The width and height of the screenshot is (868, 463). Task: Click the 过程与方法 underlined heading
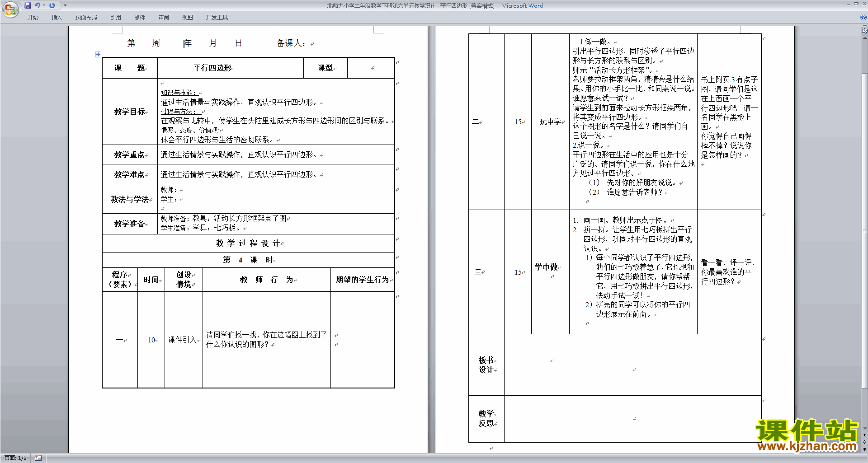[180, 112]
